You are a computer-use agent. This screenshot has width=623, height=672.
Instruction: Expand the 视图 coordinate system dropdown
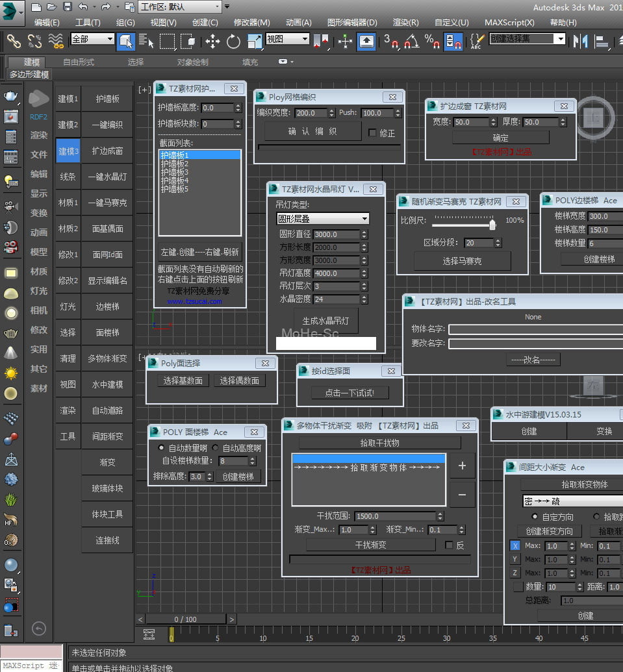287,39
